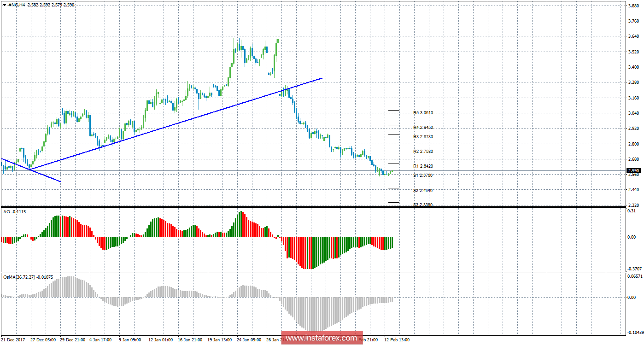The height and width of the screenshot is (345, 644).
Task: Click the 21 Dec 2017 date axis label
Action: (13, 340)
